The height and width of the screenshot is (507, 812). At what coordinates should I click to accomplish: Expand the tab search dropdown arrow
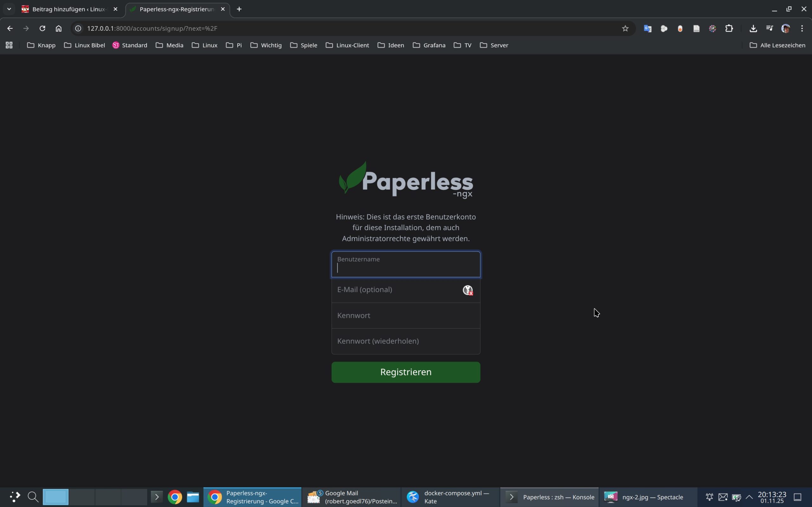[9, 9]
